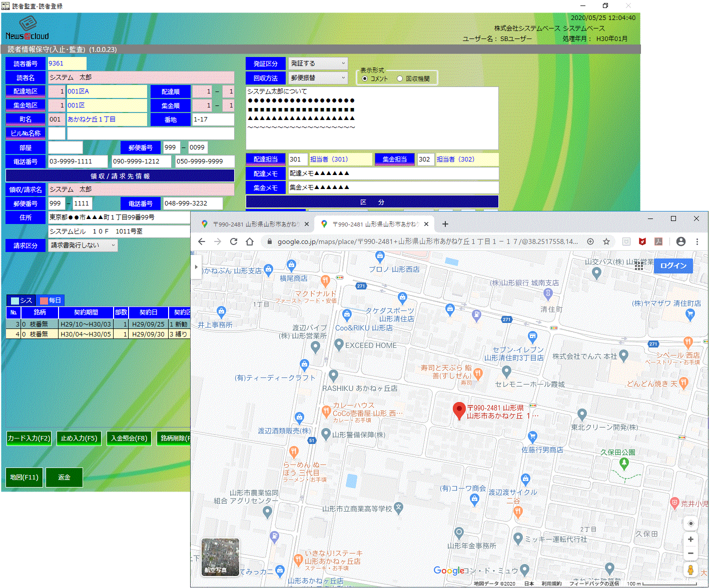
Task: Click the 配達担当 label button
Action: pos(266,159)
